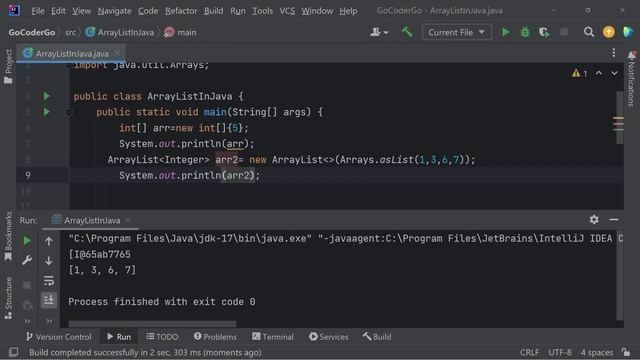This screenshot has width=640, height=360.
Task: Open the Terminal tool window
Action: coord(272,337)
